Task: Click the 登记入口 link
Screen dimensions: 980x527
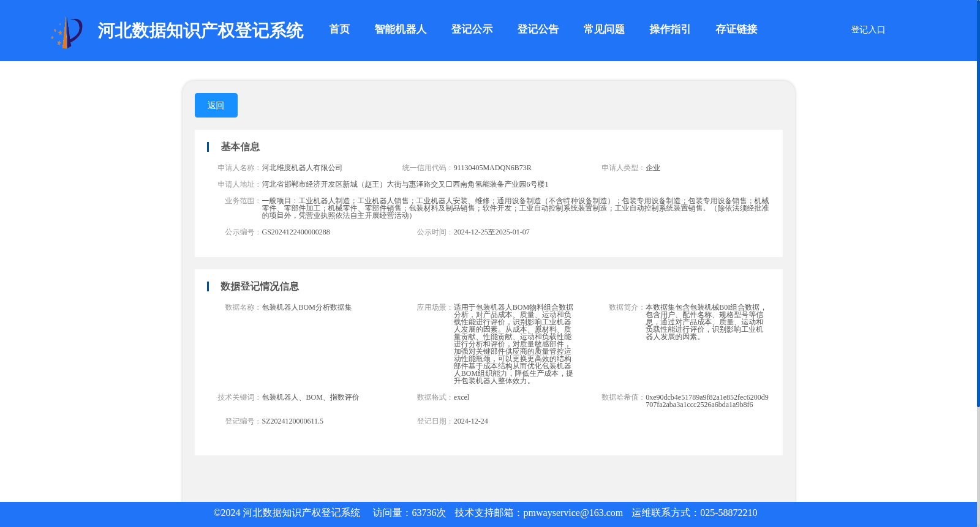Action: click(868, 30)
